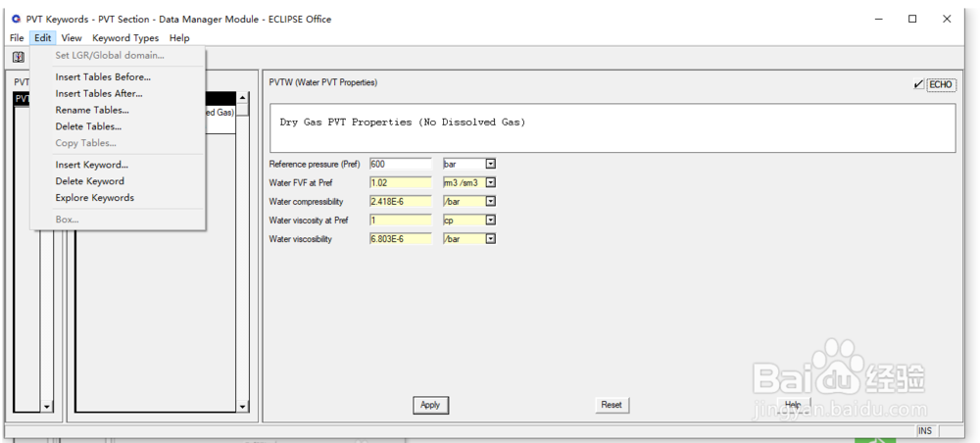Close the PVT Keywords window
This screenshot has width=980, height=443.
(x=947, y=20)
